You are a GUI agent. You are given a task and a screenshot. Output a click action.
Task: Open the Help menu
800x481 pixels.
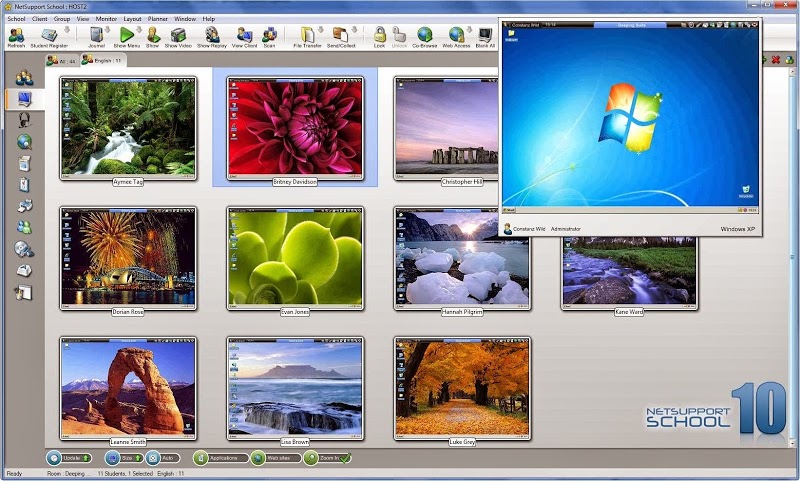pos(209,19)
